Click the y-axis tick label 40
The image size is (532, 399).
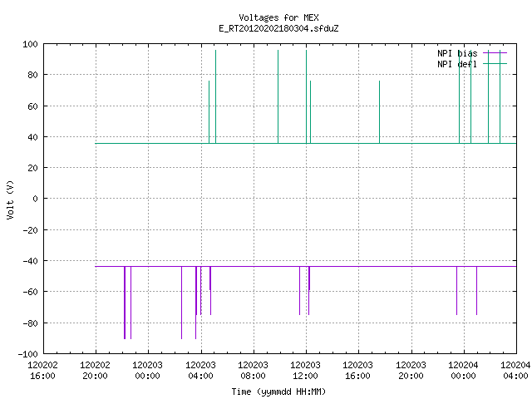(x=32, y=137)
